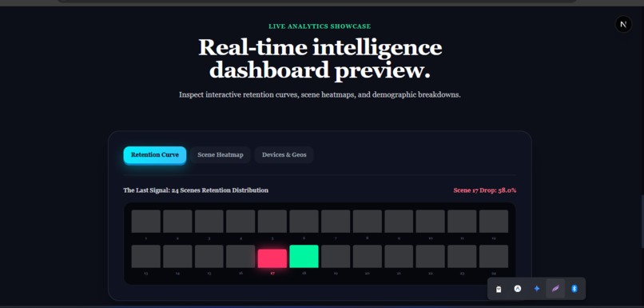Choose the scene 6 tile
This screenshot has height=308, width=644.
tap(304, 222)
